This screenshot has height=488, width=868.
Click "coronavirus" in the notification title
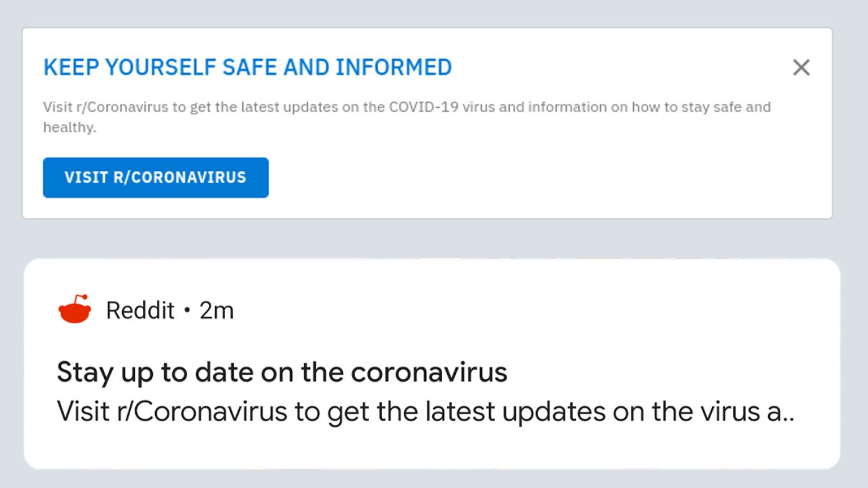point(429,373)
